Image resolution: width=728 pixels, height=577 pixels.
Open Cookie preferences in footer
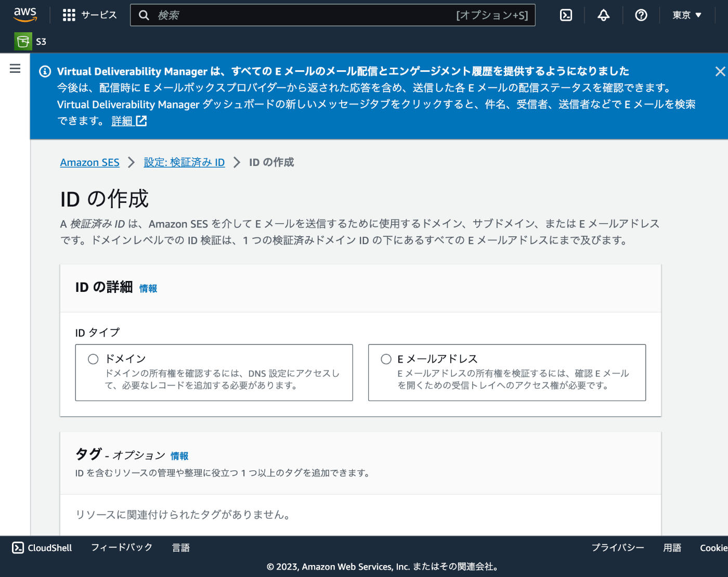point(713,547)
